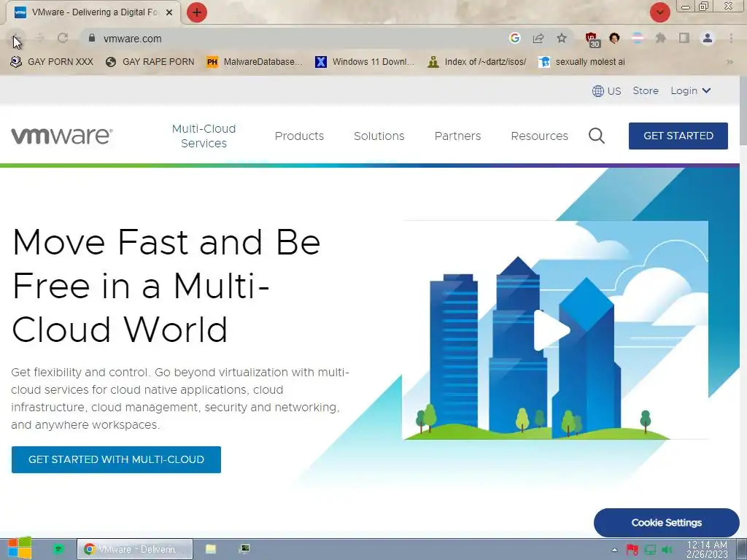This screenshot has height=560, width=747.
Task: Open Cookie Settings
Action: [667, 522]
